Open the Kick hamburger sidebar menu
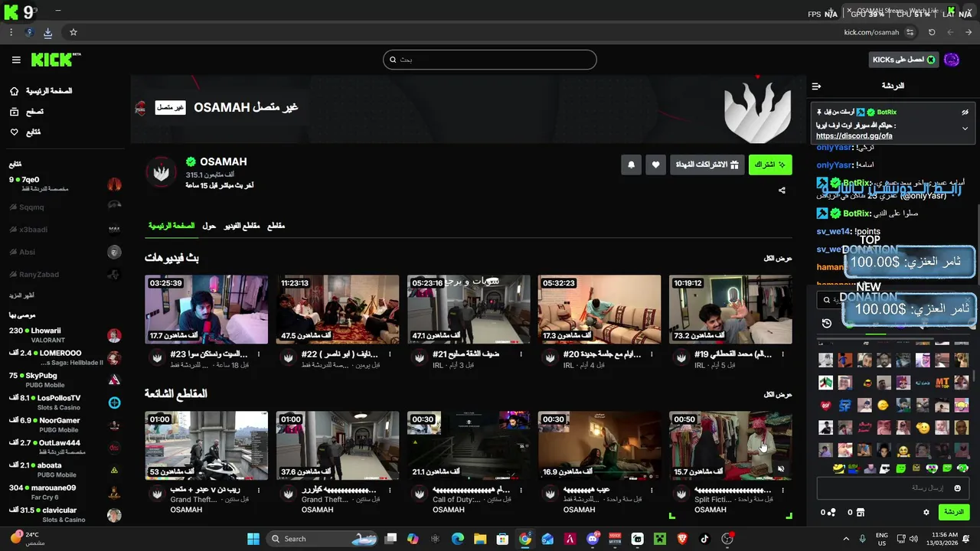Image resolution: width=980 pixels, height=551 pixels. [x=16, y=60]
